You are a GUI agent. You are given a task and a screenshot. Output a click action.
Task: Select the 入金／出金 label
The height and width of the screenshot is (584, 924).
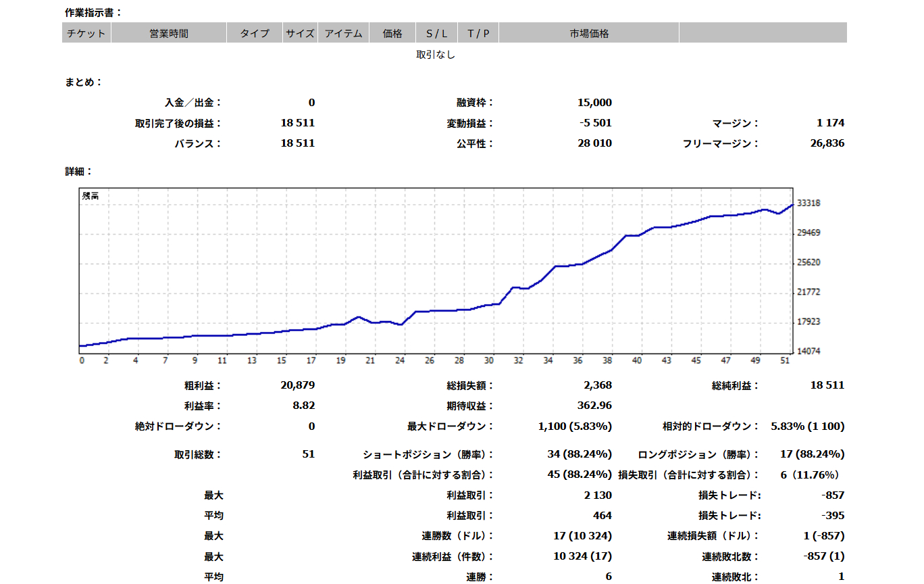click(x=193, y=103)
